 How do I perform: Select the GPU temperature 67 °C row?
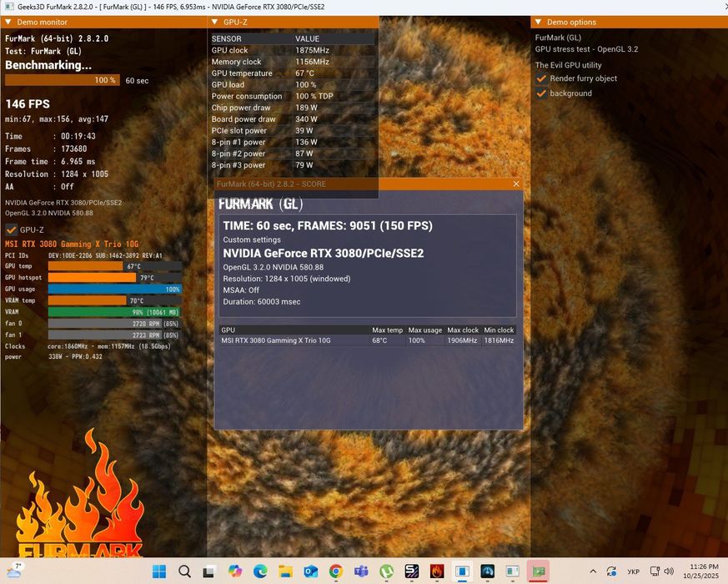point(293,73)
